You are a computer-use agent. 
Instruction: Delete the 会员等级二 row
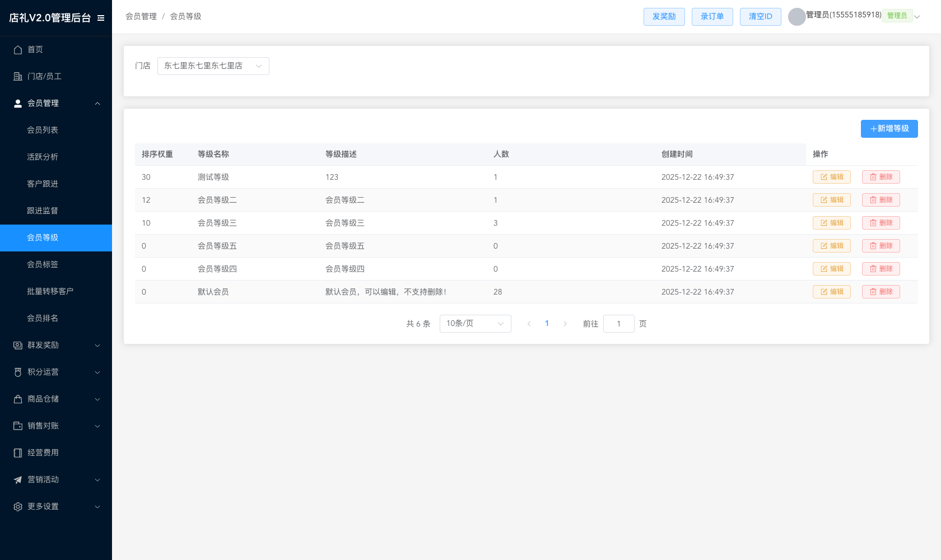(x=881, y=200)
